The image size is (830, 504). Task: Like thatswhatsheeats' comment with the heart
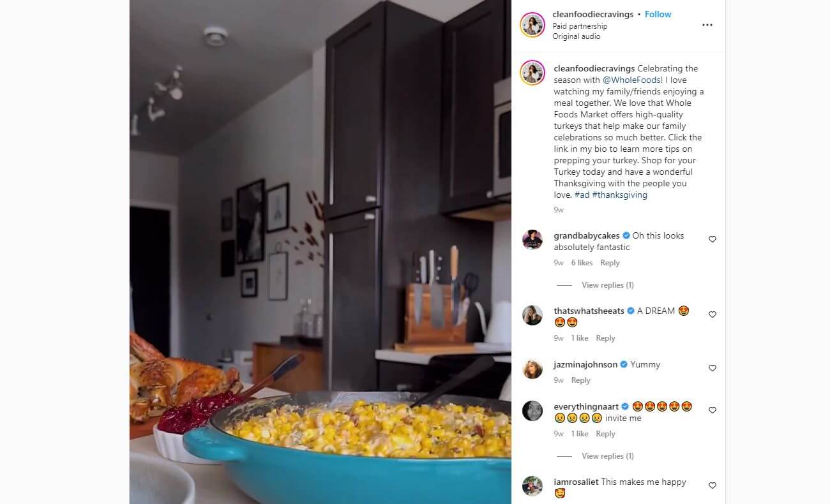(713, 315)
